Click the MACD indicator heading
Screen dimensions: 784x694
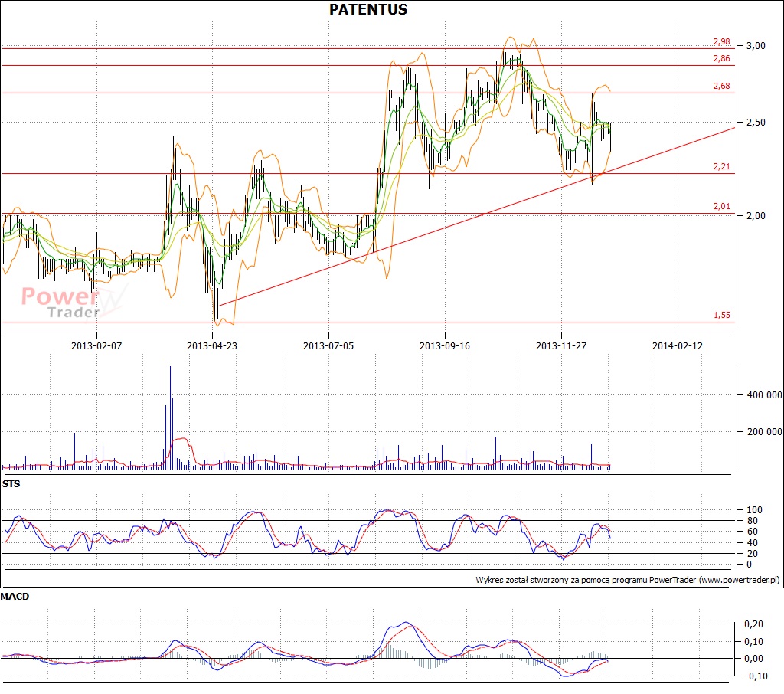pyautogui.click(x=15, y=597)
